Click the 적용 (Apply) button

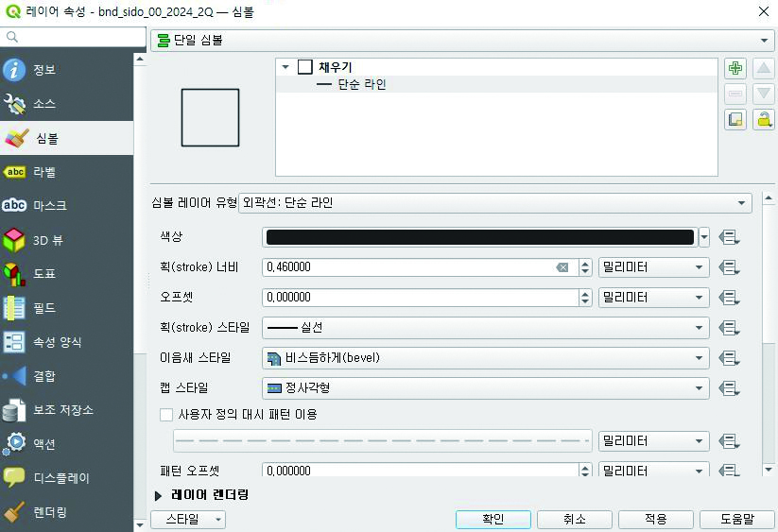click(x=655, y=520)
